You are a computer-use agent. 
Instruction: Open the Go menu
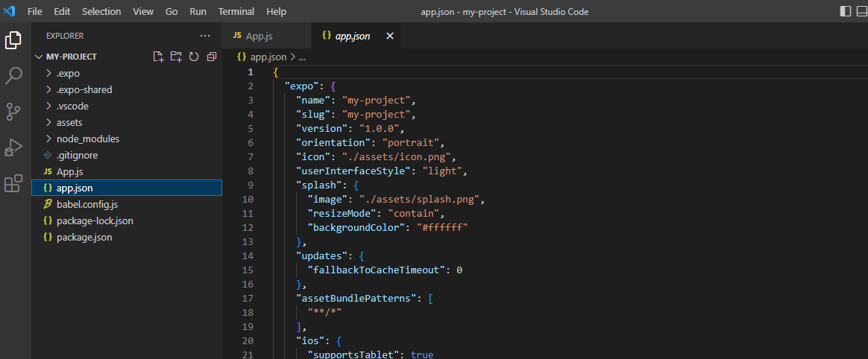[172, 11]
